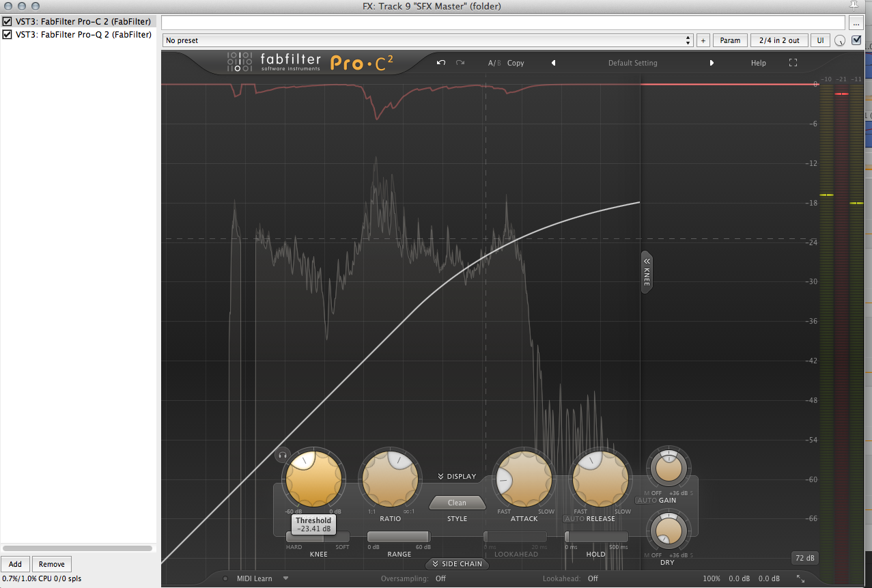Click the Ratio knob
Screen dimensions: 872x588
390,479
